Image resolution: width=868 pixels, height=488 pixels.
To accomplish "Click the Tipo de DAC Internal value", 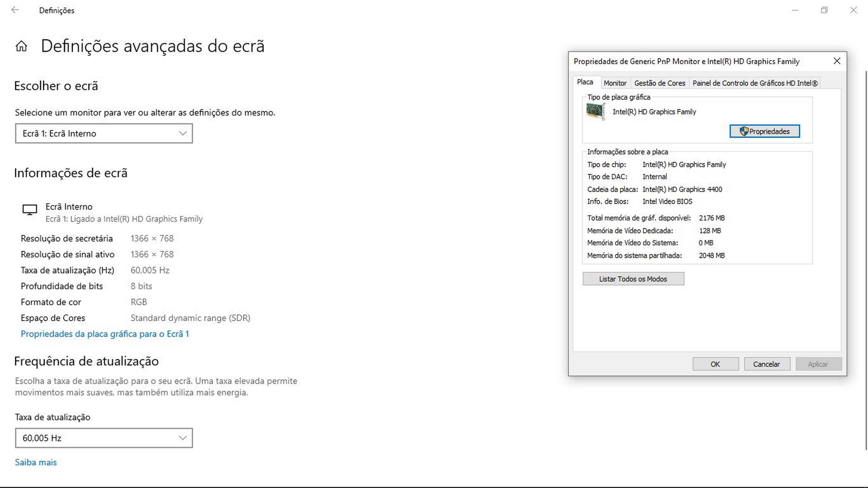I will click(654, 177).
